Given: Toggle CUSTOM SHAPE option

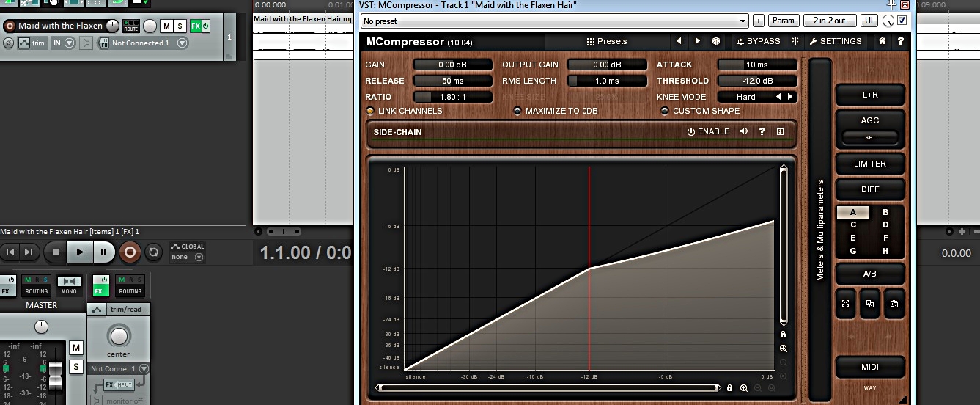Looking at the screenshot, I should (701, 112).
